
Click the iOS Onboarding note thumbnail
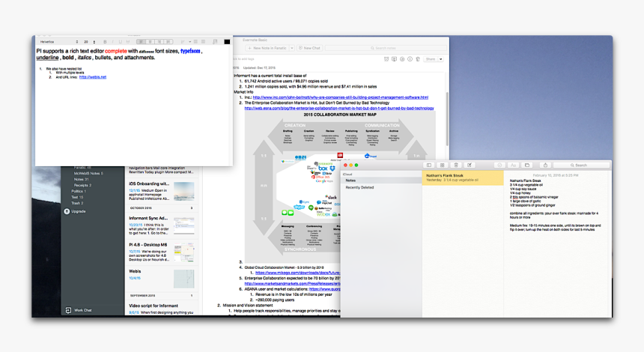pyautogui.click(x=184, y=192)
